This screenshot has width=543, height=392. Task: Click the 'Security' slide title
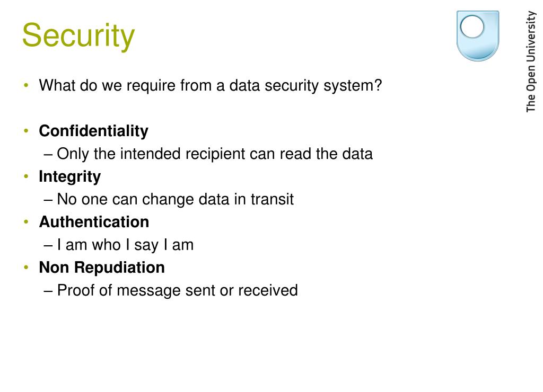click(78, 36)
